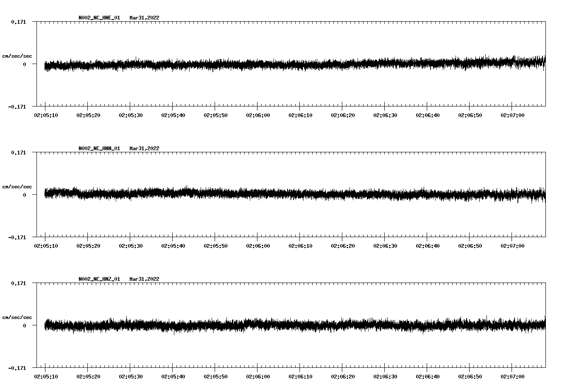Click the N002_NC_HNN_01 channel title
This screenshot has width=576, height=392.
click(x=99, y=148)
